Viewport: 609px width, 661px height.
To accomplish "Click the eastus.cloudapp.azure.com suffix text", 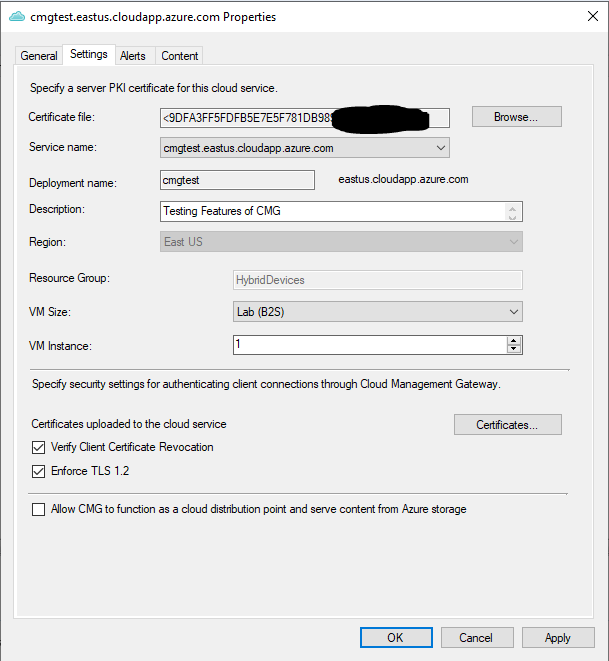I will click(x=403, y=179).
